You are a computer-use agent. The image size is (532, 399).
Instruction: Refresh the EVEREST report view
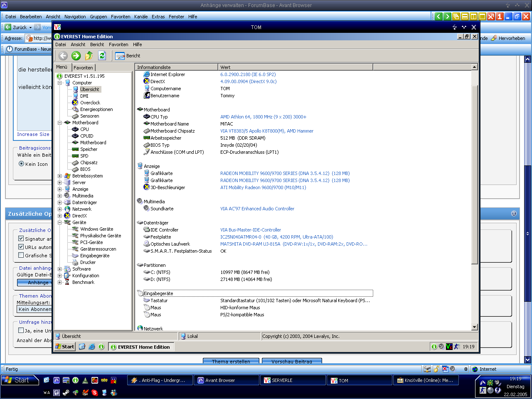coord(102,56)
